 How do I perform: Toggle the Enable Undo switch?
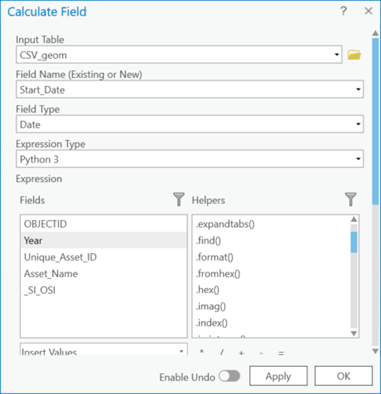click(x=229, y=376)
